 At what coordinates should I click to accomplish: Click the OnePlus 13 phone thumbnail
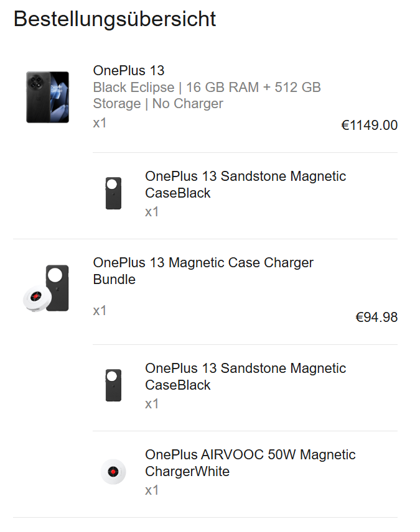(x=47, y=96)
